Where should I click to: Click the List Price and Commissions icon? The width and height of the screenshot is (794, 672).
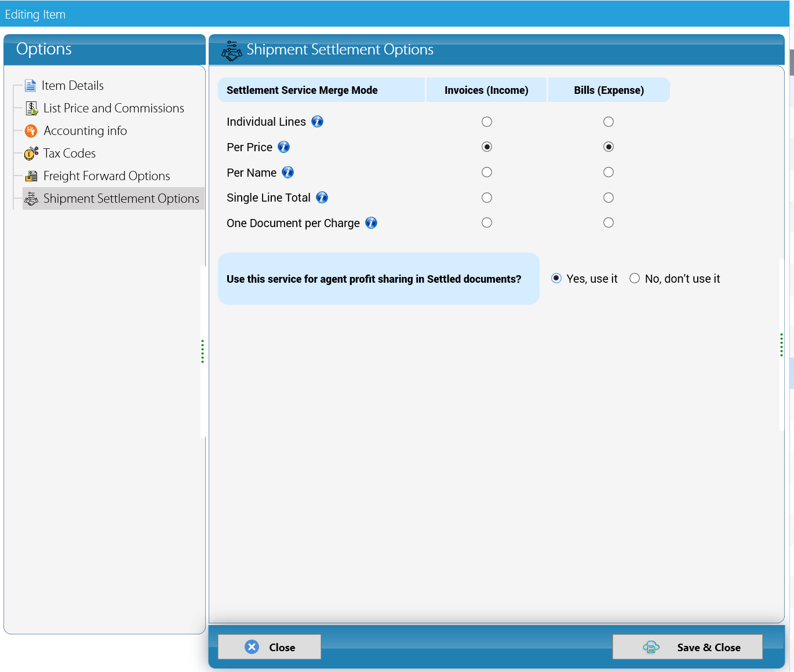tap(32, 108)
